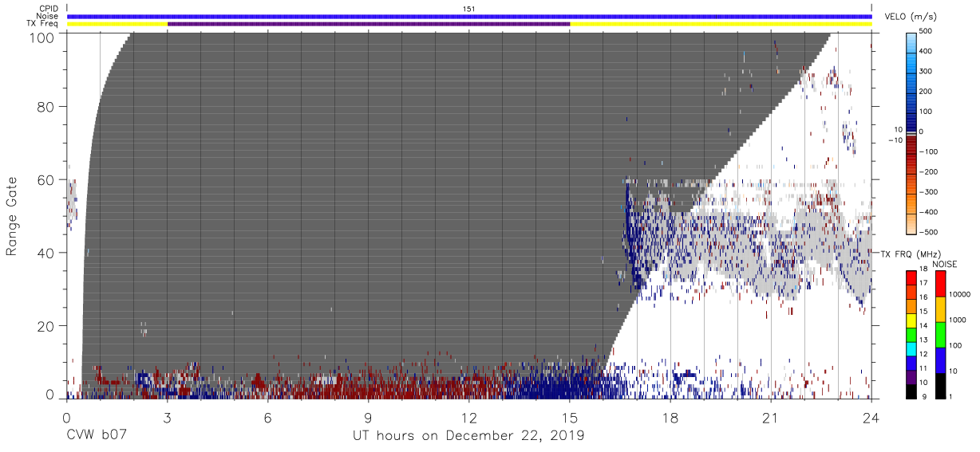Click the NOISE legend title
This screenshot has width=980, height=452.
pyautogui.click(x=944, y=264)
